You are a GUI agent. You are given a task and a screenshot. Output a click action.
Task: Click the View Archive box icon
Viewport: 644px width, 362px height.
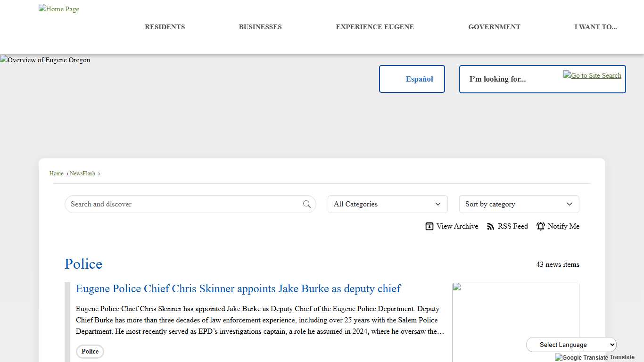tap(429, 226)
